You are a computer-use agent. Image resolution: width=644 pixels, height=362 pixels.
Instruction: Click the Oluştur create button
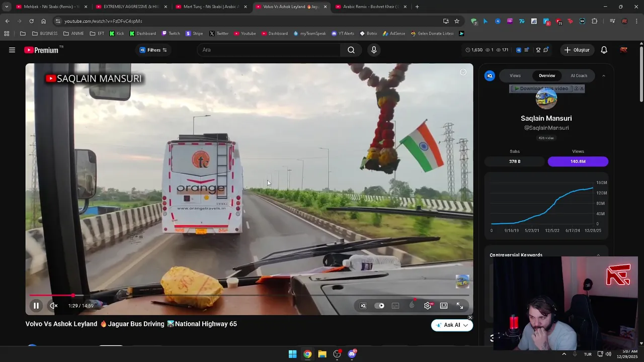click(577, 50)
